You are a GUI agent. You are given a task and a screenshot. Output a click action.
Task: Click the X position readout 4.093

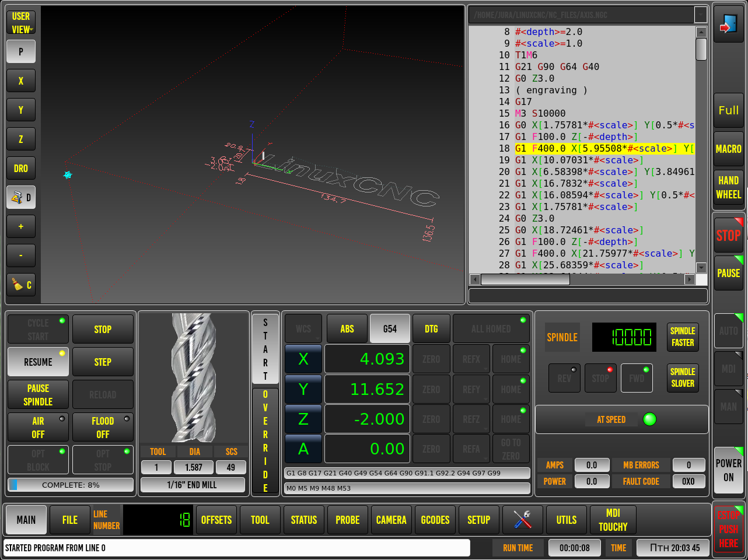coord(367,359)
